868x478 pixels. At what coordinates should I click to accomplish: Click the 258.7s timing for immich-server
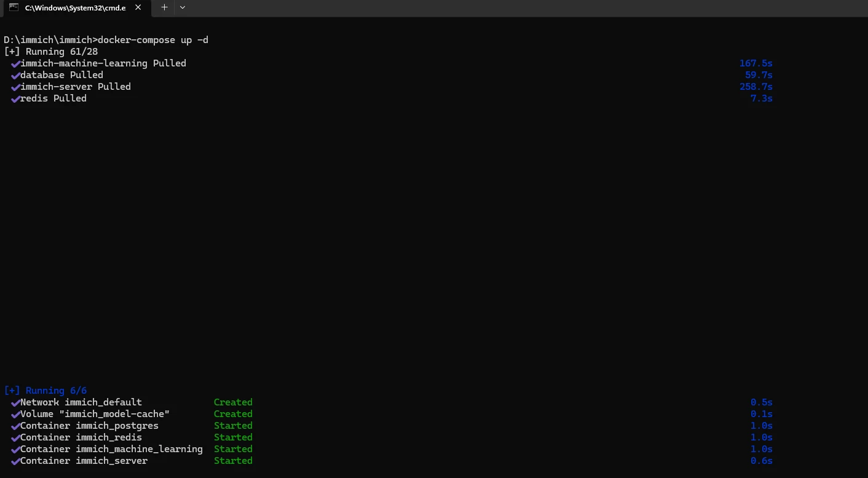click(756, 87)
